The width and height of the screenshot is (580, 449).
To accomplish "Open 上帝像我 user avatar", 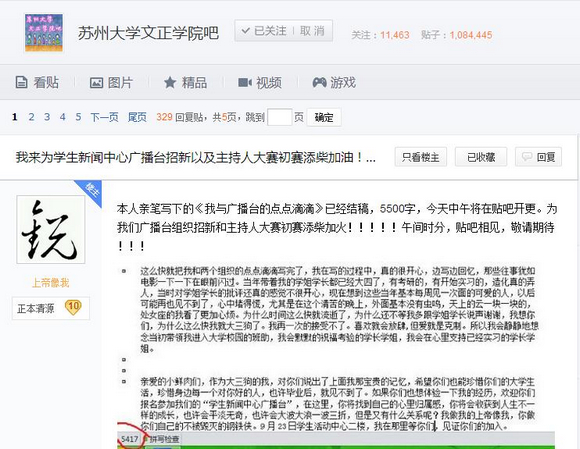I will (51, 229).
